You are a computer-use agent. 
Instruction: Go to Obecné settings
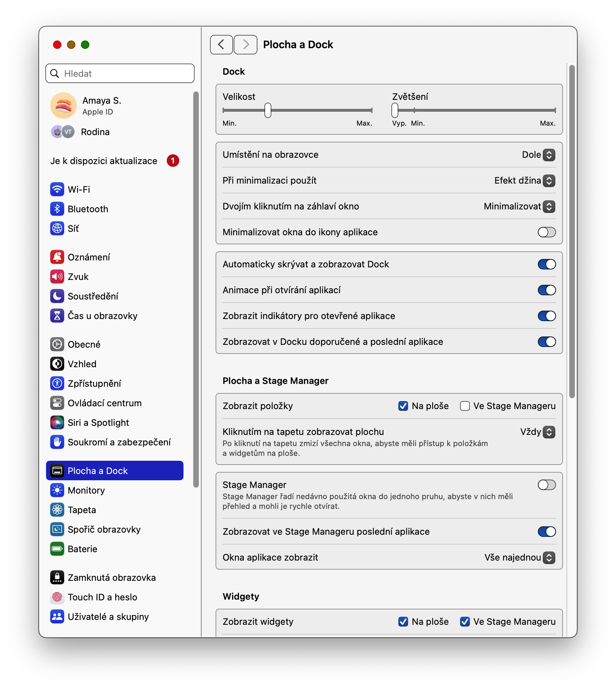click(x=115, y=344)
